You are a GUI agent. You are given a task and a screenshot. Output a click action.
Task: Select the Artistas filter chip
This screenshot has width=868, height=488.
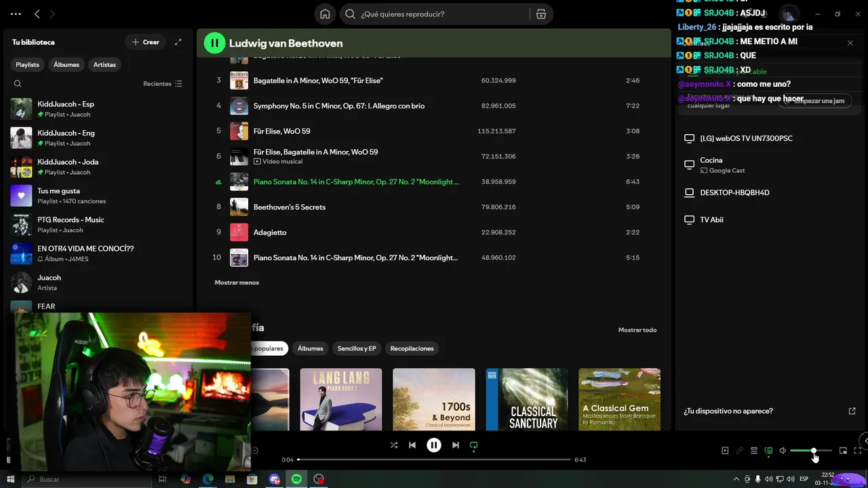coord(104,64)
